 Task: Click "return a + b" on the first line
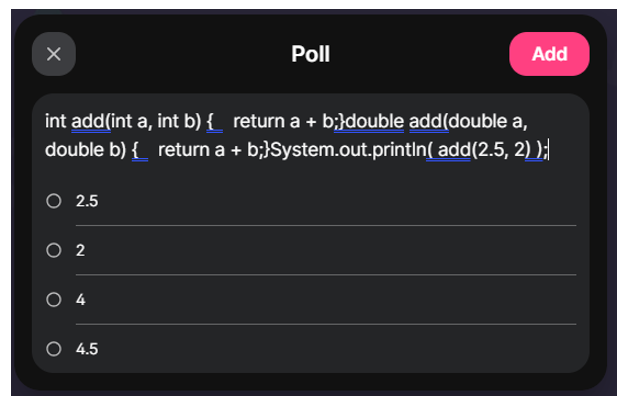pyautogui.click(x=279, y=122)
